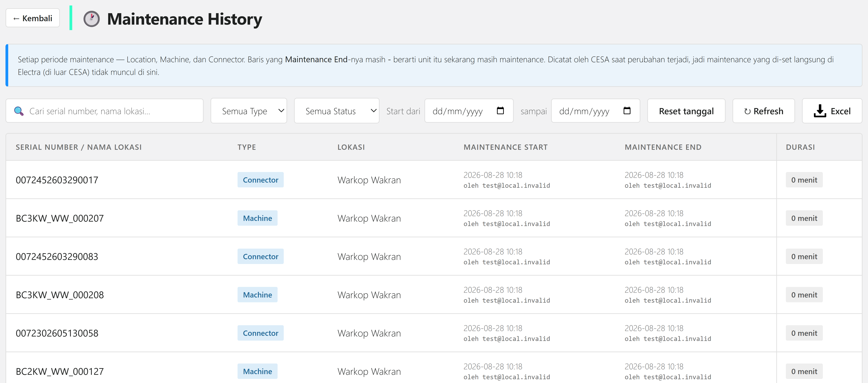
Task: Click the Maintenance History clock icon
Action: 91,19
